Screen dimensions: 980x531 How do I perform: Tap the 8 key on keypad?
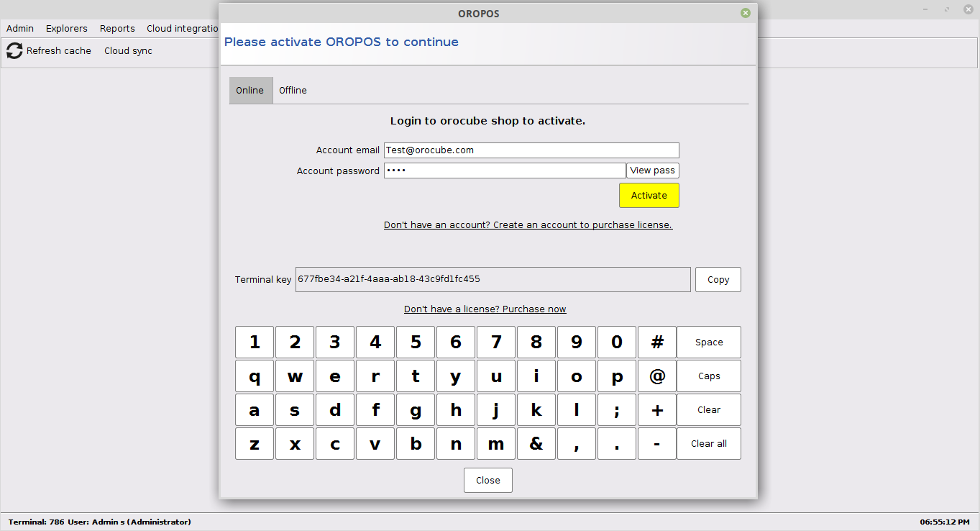tap(536, 342)
